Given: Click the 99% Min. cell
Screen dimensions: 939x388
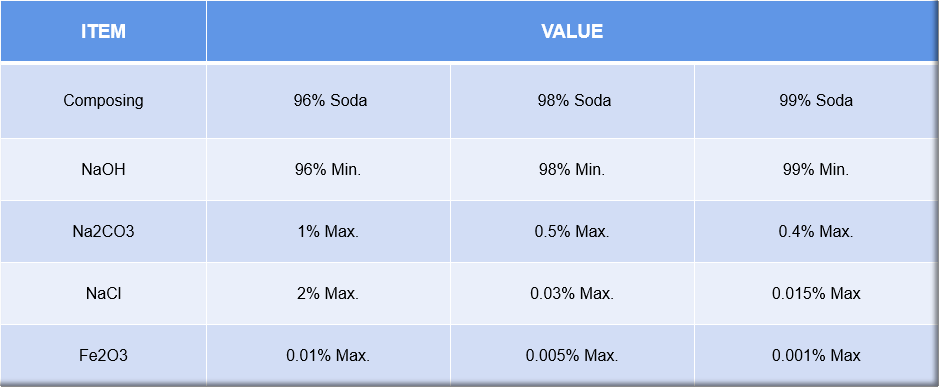Looking at the screenshot, I should click(x=816, y=169).
